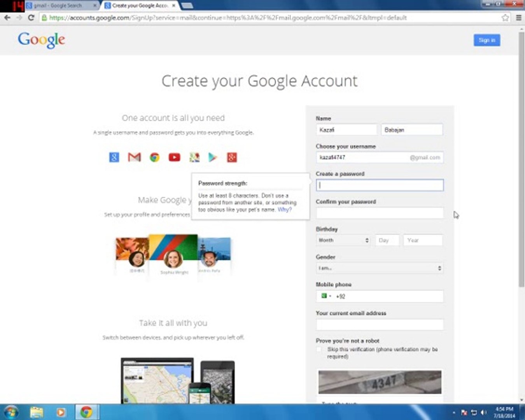Open the country flag selector in Mobile phone
This screenshot has width=525, height=420.
point(326,296)
